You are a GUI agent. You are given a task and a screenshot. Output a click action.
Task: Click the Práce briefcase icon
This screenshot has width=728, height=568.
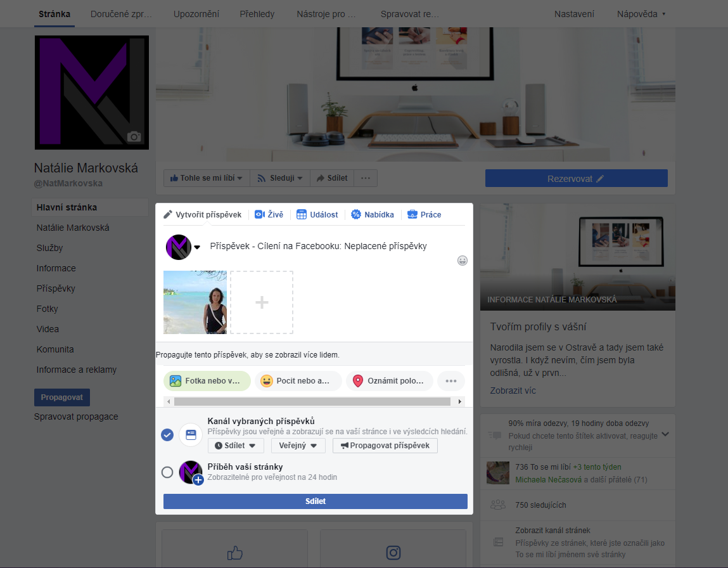point(412,214)
